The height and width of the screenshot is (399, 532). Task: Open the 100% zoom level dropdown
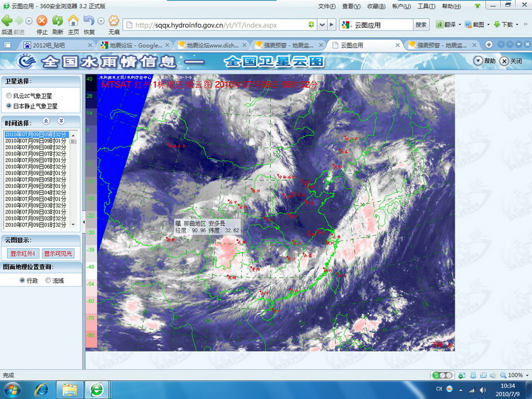click(516, 375)
